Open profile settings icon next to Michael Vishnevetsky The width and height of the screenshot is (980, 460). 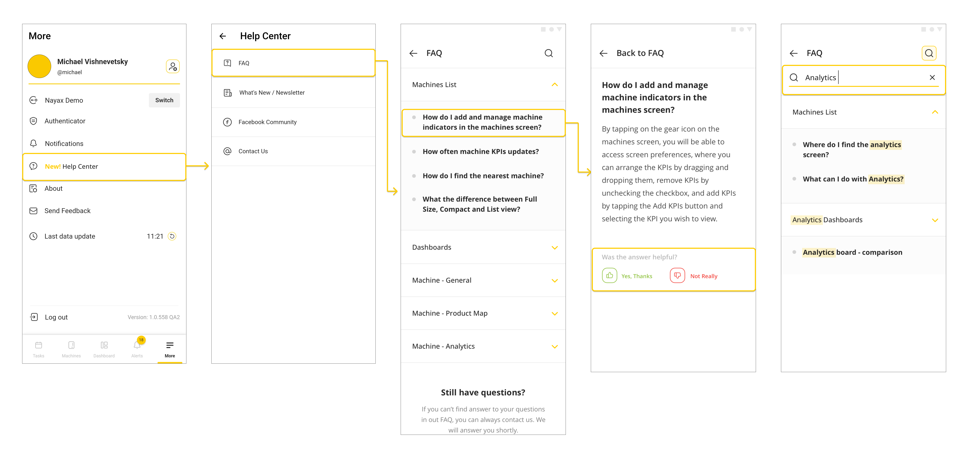point(173,67)
